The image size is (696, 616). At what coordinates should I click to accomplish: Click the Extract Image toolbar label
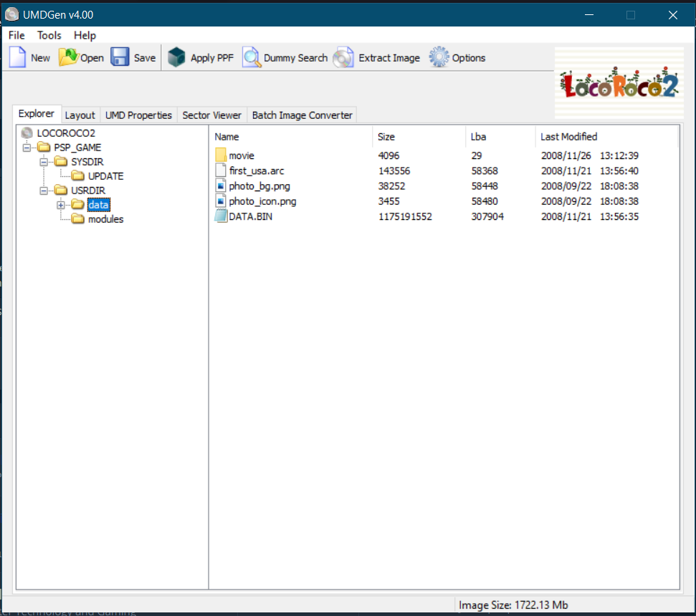388,58
